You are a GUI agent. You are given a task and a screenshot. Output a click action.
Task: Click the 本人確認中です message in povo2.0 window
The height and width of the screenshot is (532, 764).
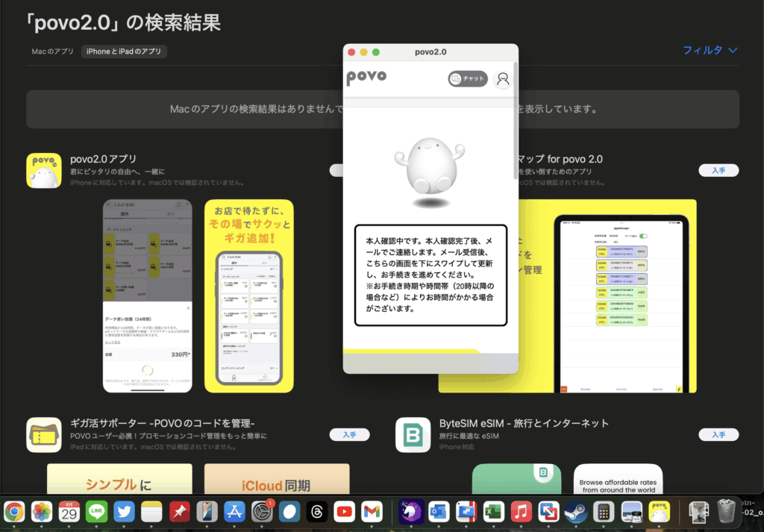click(x=430, y=275)
